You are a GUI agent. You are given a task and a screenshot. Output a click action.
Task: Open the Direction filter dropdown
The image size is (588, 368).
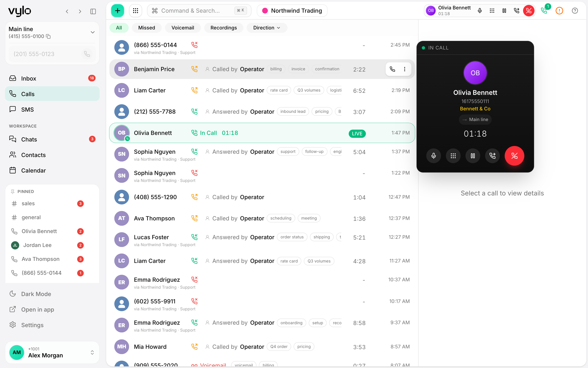click(267, 28)
